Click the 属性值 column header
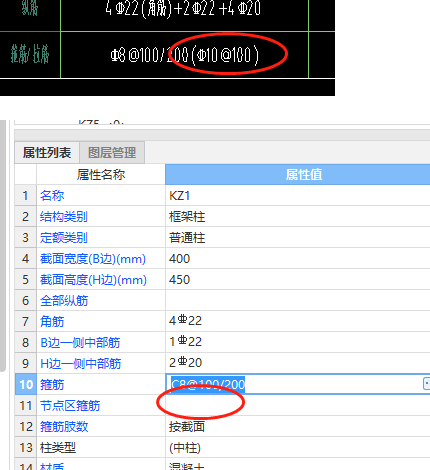430x470 pixels. coord(298,174)
